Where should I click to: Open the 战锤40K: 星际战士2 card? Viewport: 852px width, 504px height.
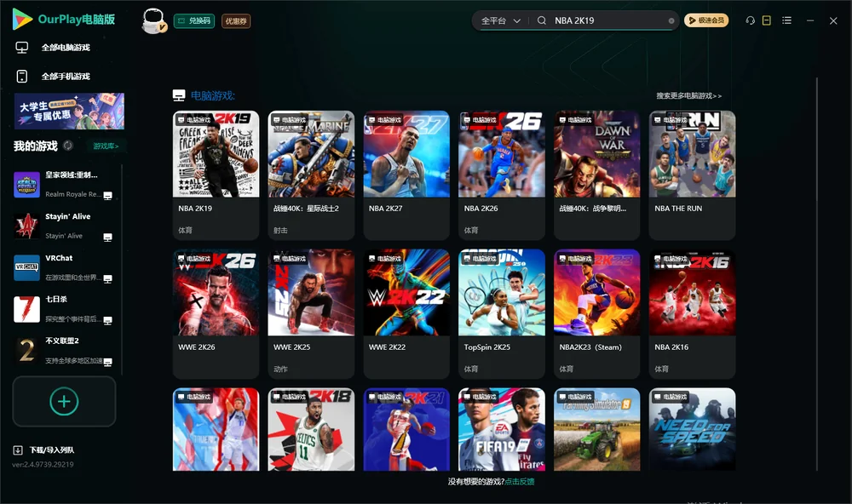click(x=311, y=175)
